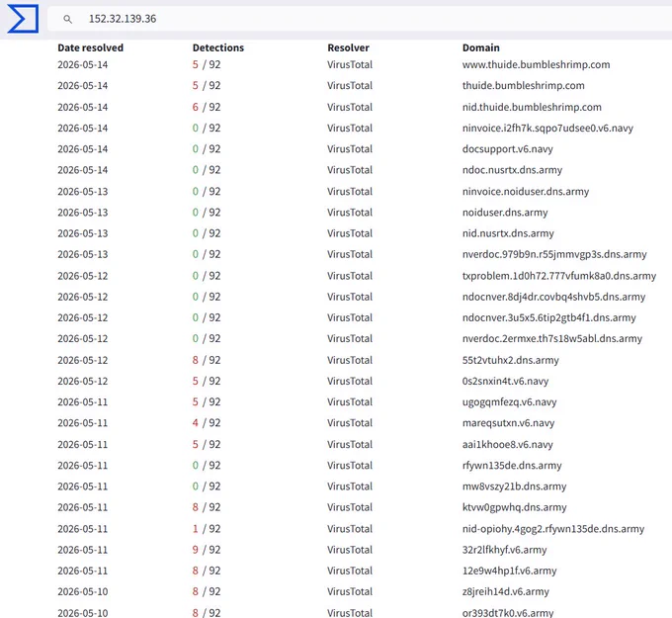Select domain ugogqmfezq.v6.navy
This screenshot has width=672, height=618.
tap(509, 402)
